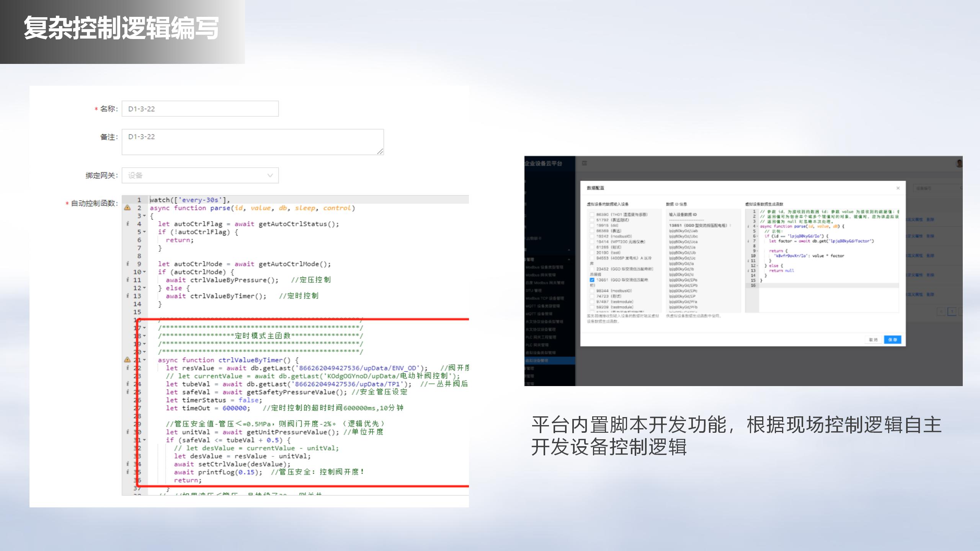Click the 定时模式主函数 comment line
980x551 pixels.
260,336
